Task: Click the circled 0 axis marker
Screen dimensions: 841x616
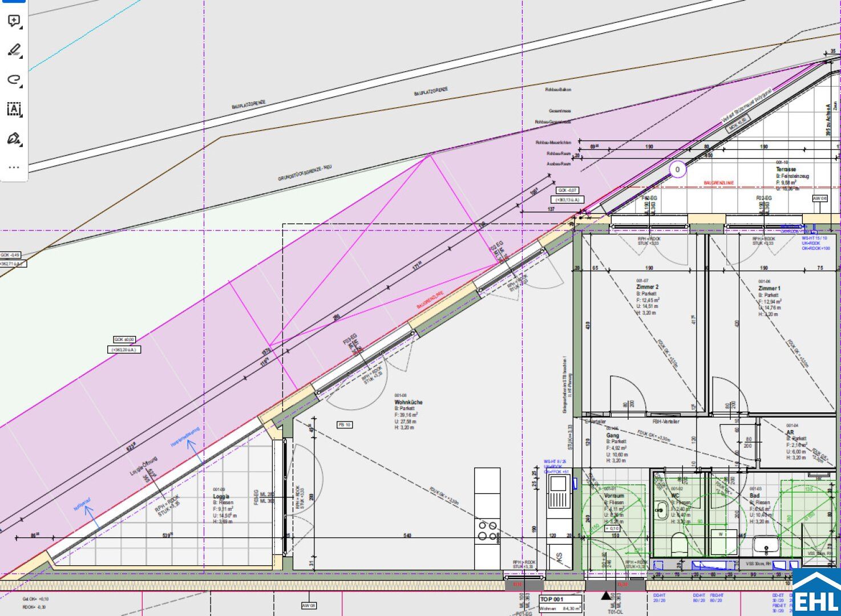Action: [x=677, y=169]
